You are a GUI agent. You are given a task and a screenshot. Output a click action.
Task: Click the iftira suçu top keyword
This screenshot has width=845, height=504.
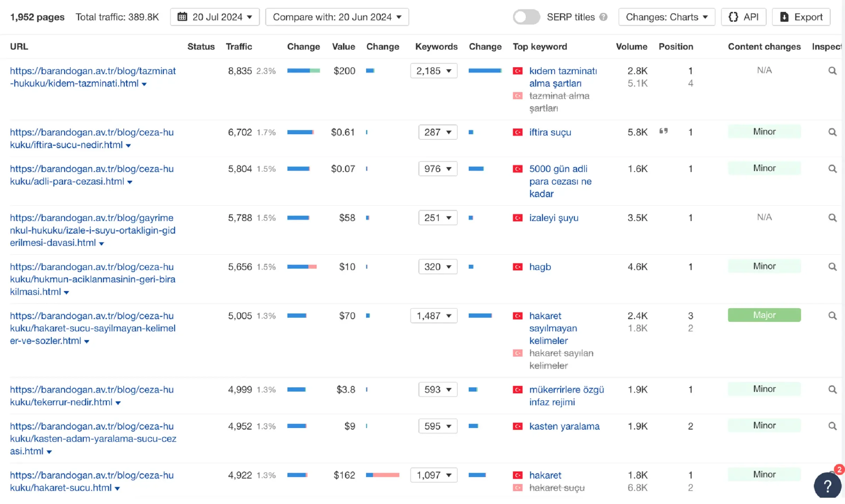pos(550,132)
